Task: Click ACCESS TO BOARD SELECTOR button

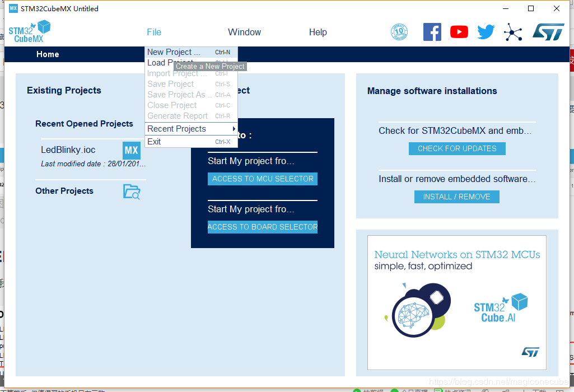Action: (263, 227)
